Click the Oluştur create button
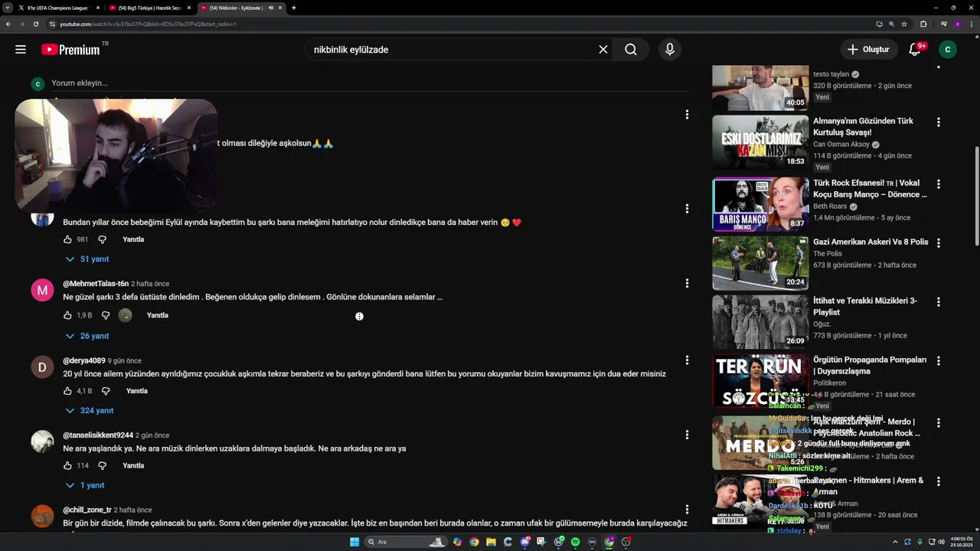Image resolution: width=980 pixels, height=551 pixels. point(868,50)
